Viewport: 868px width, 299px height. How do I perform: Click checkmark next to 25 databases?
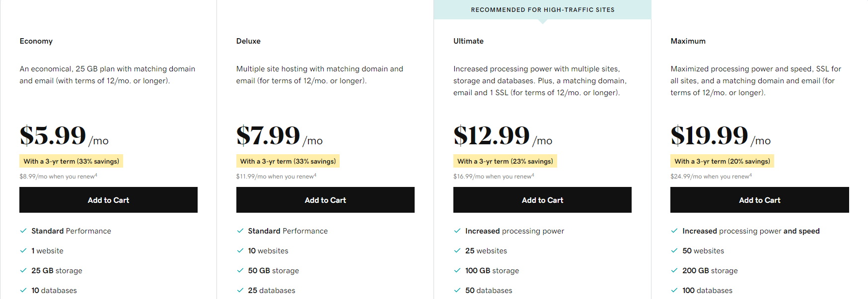click(x=240, y=290)
